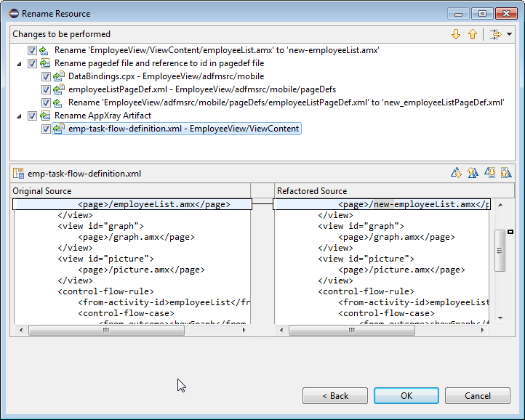Click left scroll arrow of Original Source
The height and width of the screenshot is (420, 525).
tap(21, 331)
